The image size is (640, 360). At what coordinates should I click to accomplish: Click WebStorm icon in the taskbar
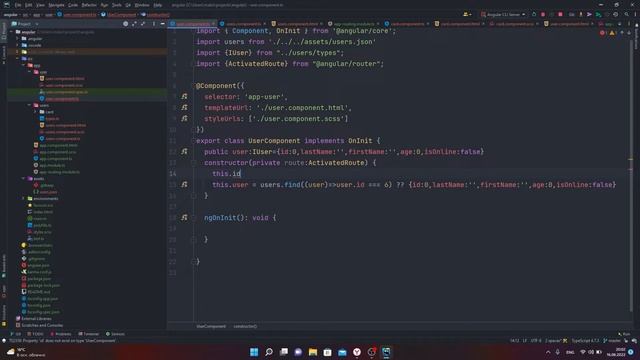386,352
